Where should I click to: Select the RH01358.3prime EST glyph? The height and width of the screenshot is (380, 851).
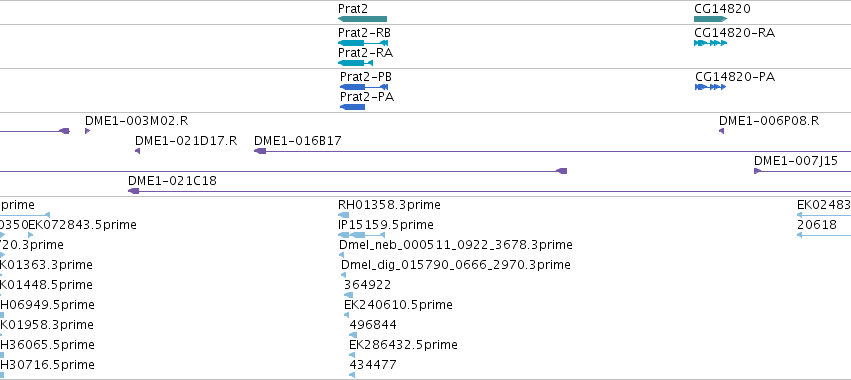click(x=343, y=215)
